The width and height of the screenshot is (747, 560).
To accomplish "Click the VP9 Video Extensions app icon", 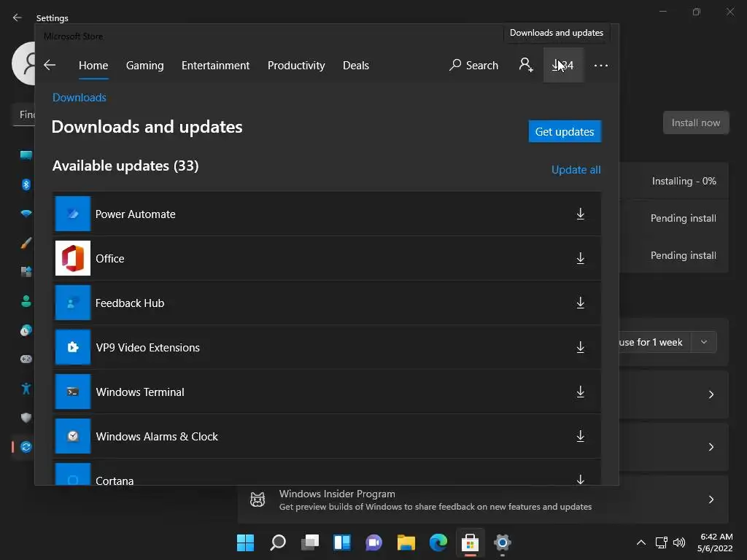I will pos(73,347).
